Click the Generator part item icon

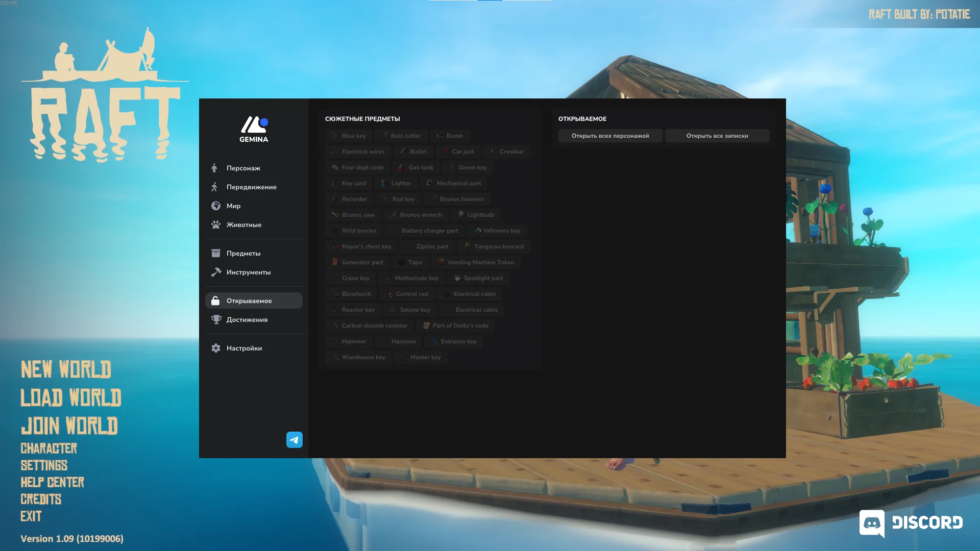pos(335,262)
